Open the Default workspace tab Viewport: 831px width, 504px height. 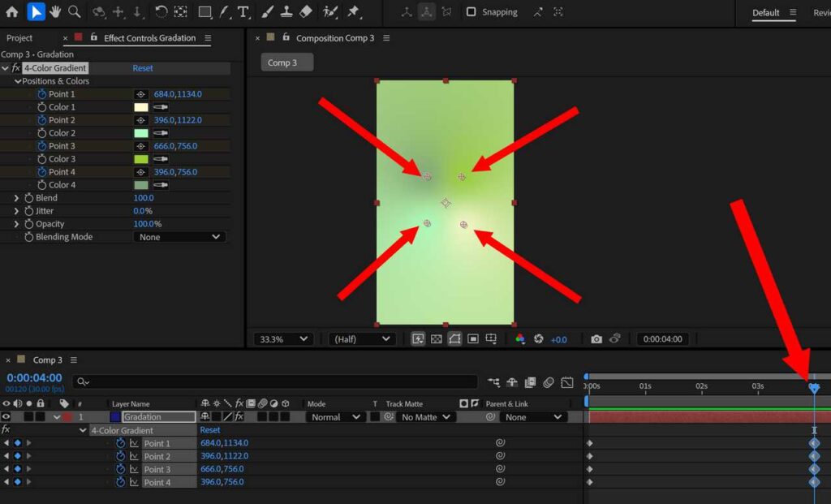(x=766, y=12)
